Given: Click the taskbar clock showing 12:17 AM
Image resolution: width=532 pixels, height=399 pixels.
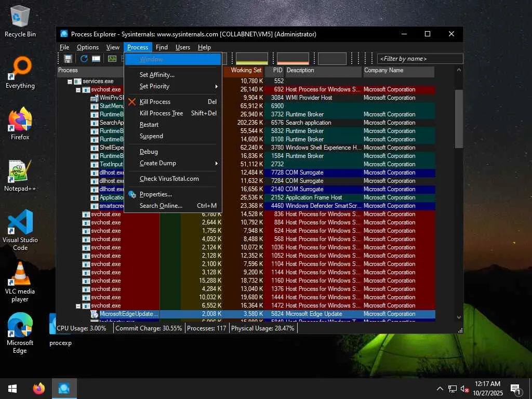Looking at the screenshot, I should click(487, 389).
